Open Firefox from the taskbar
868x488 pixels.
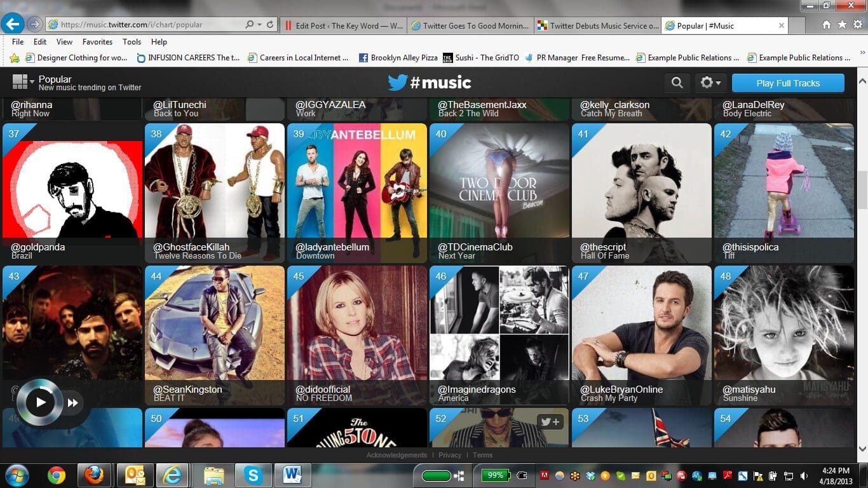(x=95, y=475)
